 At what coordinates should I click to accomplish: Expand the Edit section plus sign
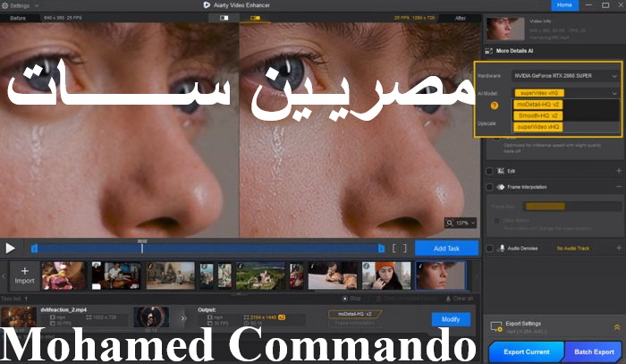coord(617,171)
